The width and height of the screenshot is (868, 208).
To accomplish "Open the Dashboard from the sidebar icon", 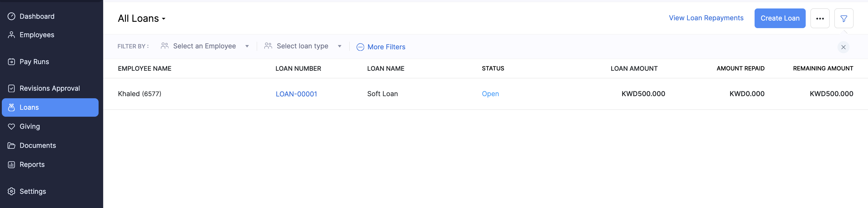I will click(x=11, y=16).
